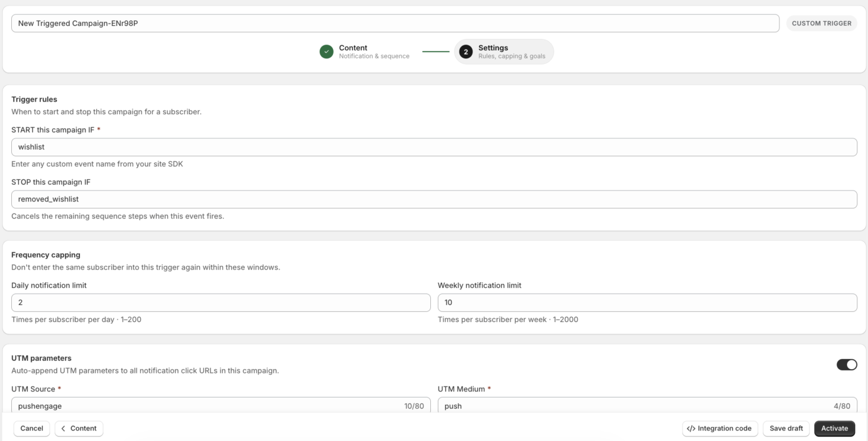This screenshot has height=441, width=868.
Task: Click the CUSTOM TRIGGER badge
Action: coord(821,24)
